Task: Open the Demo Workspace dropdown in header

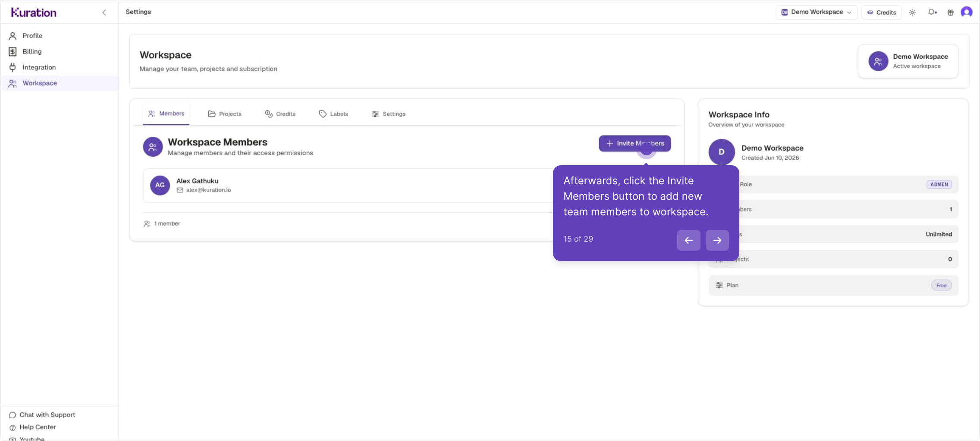Action: [817, 12]
